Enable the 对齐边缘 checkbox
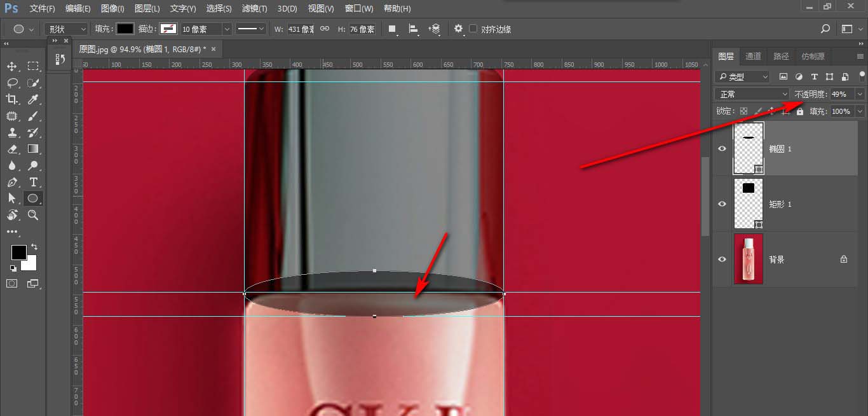 473,29
